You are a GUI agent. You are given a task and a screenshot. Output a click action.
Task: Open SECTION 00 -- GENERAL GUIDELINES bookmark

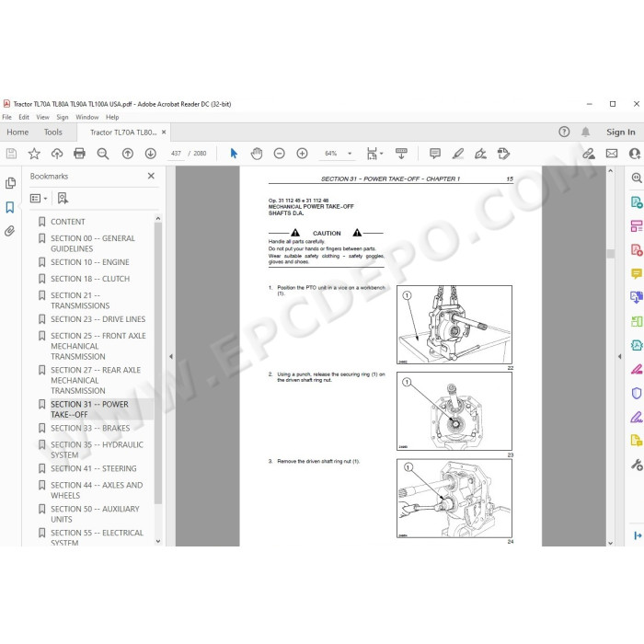(93, 244)
